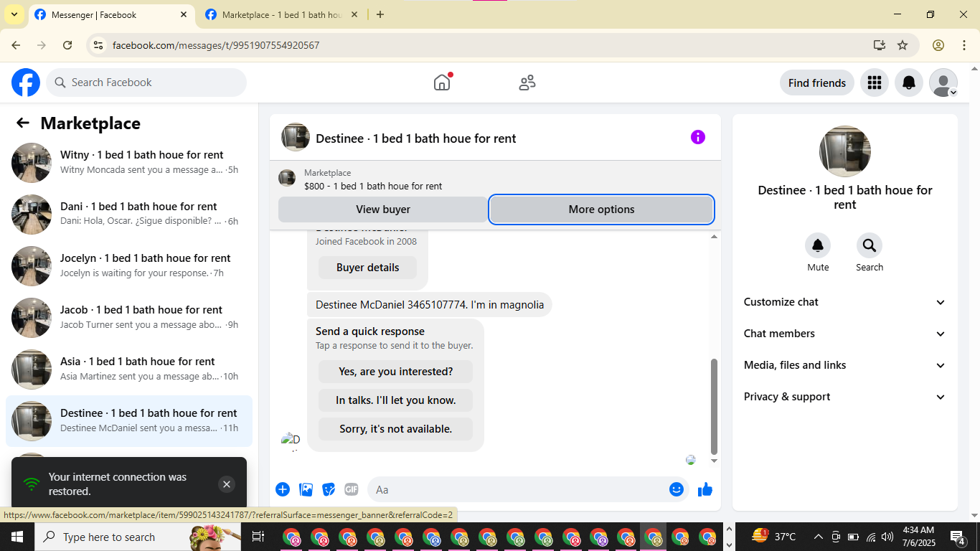Open the notifications bell in header
Screen dimensions: 980x551
coord(908,83)
